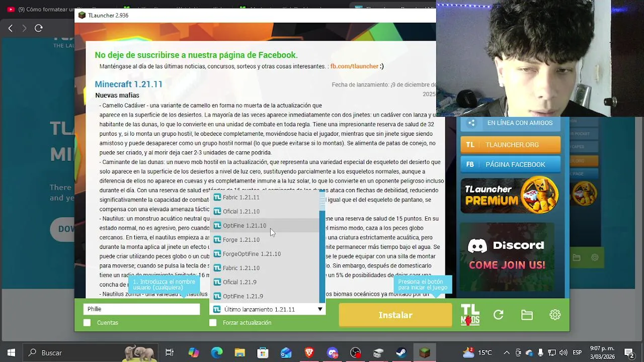Screen dimensions: 644x362
Task: Select Fabric 1.21.10 from the version list
Action: pos(265,268)
